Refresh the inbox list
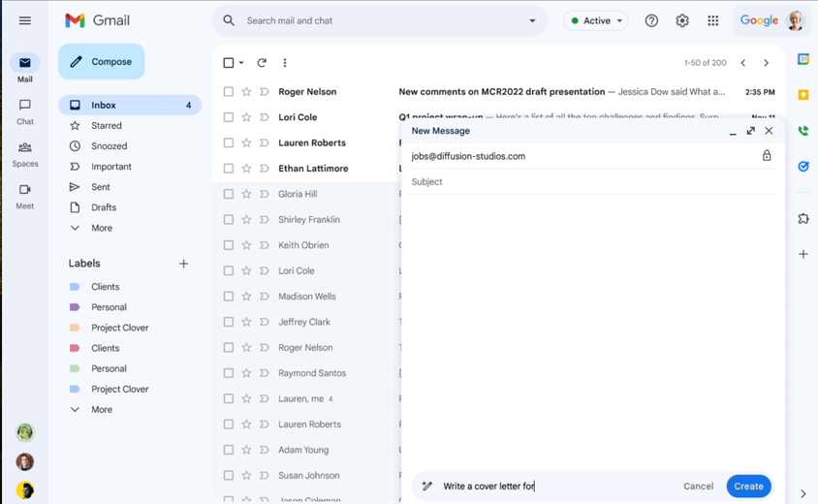The height and width of the screenshot is (504, 818). coord(262,63)
